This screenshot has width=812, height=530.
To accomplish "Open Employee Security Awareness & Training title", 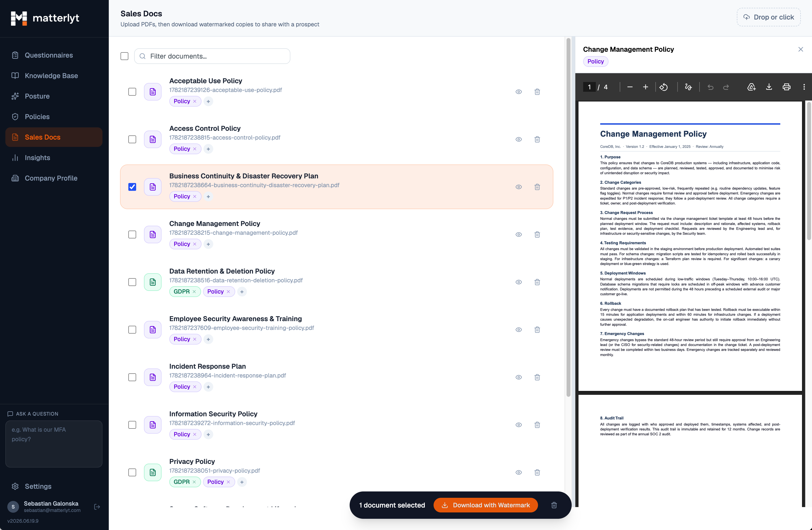I will (235, 319).
